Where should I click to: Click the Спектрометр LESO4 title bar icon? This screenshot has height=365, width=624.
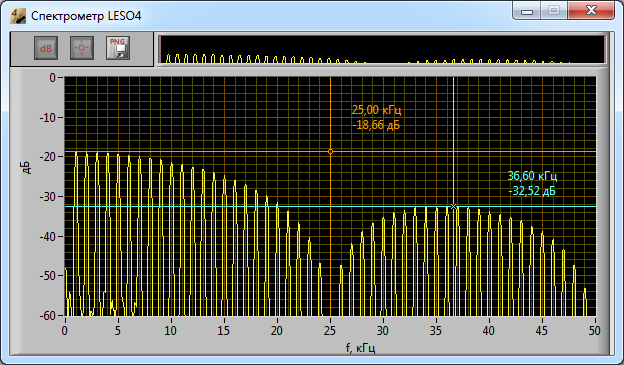18,16
